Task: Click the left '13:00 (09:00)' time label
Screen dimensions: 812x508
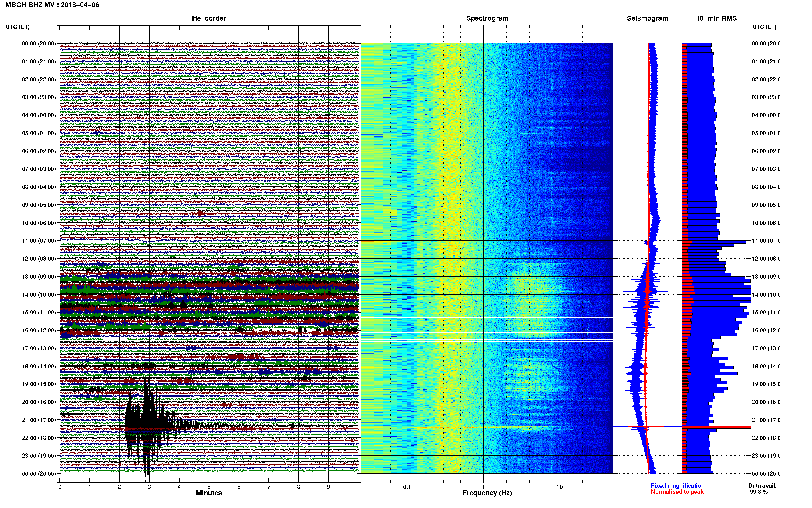Action: click(39, 277)
